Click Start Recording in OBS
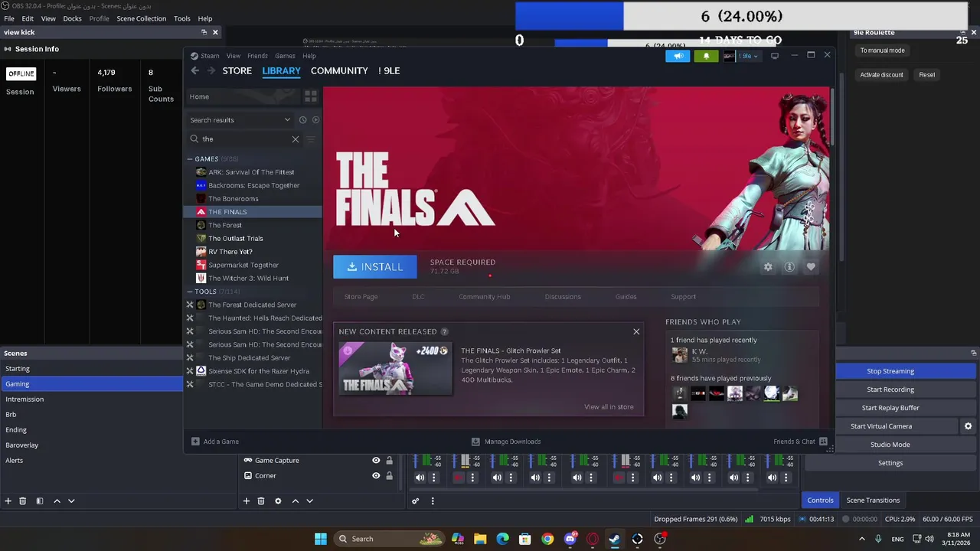 coord(890,390)
